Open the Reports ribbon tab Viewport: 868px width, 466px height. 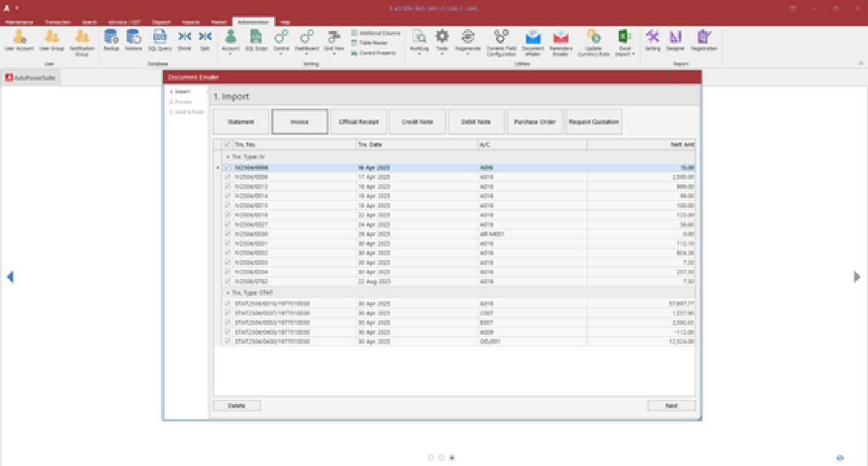point(191,22)
